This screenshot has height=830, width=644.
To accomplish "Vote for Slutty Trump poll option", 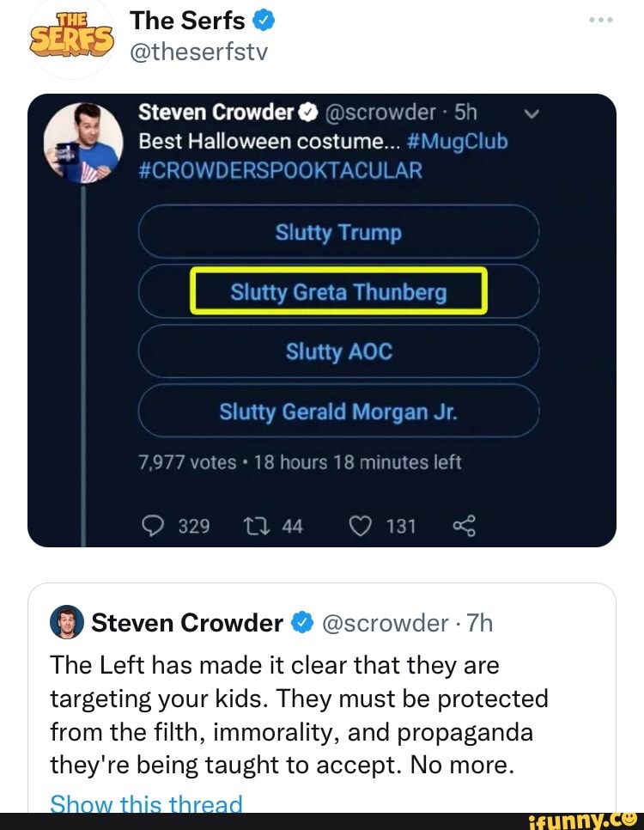I will 338,233.
